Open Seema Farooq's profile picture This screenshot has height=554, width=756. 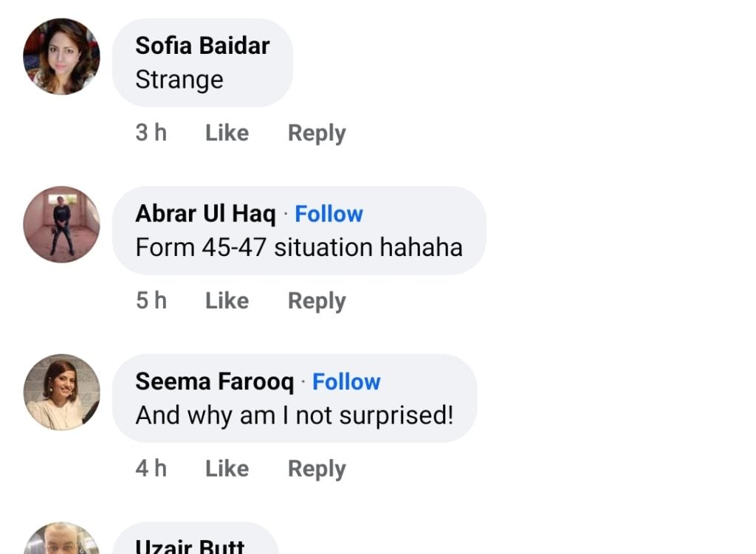coord(61,392)
